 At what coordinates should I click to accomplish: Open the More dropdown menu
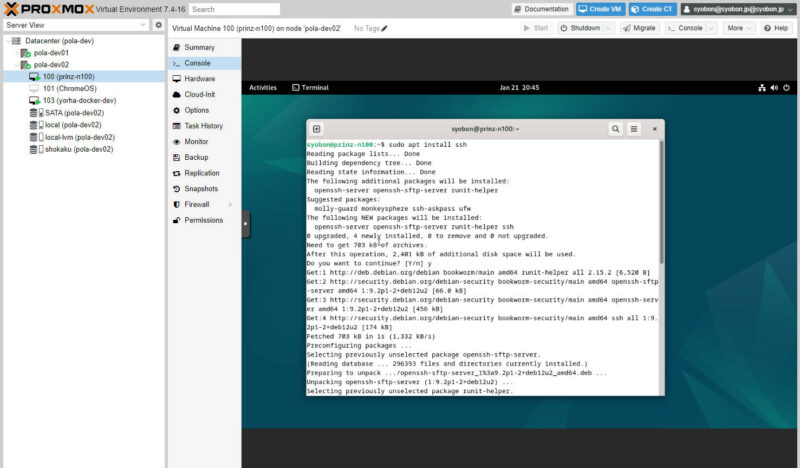[x=739, y=28]
